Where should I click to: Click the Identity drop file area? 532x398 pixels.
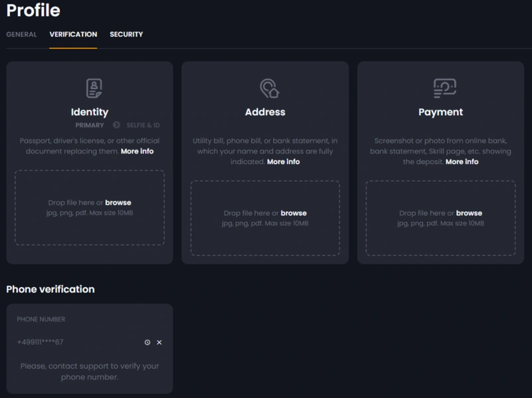click(90, 209)
